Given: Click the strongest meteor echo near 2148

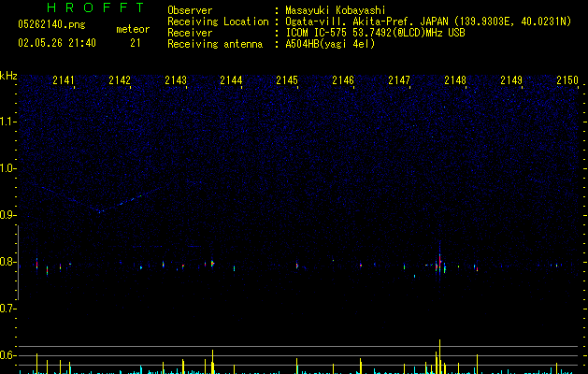Looking at the screenshot, I should [x=440, y=261].
